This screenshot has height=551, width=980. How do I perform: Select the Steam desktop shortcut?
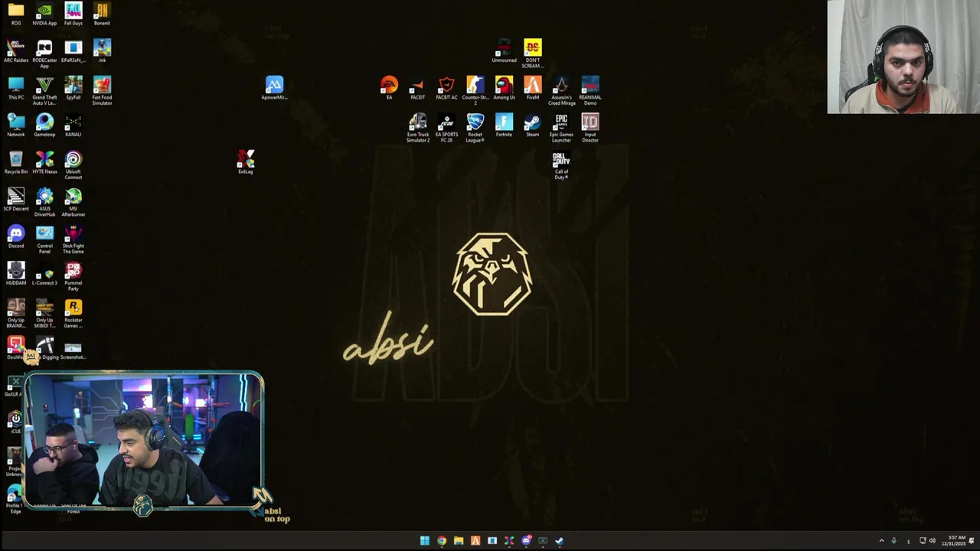[533, 126]
